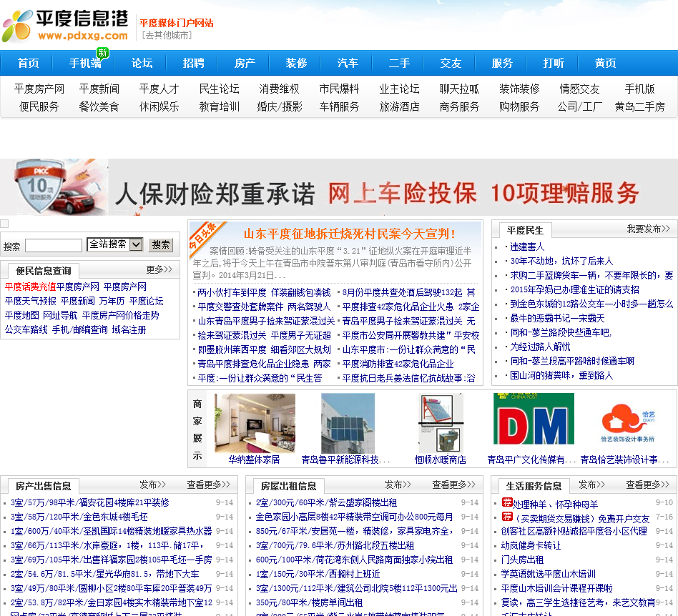Open listing 1室/600万/40平米/圣凯国际
Viewport: 678px width, 616px height.
112,531
